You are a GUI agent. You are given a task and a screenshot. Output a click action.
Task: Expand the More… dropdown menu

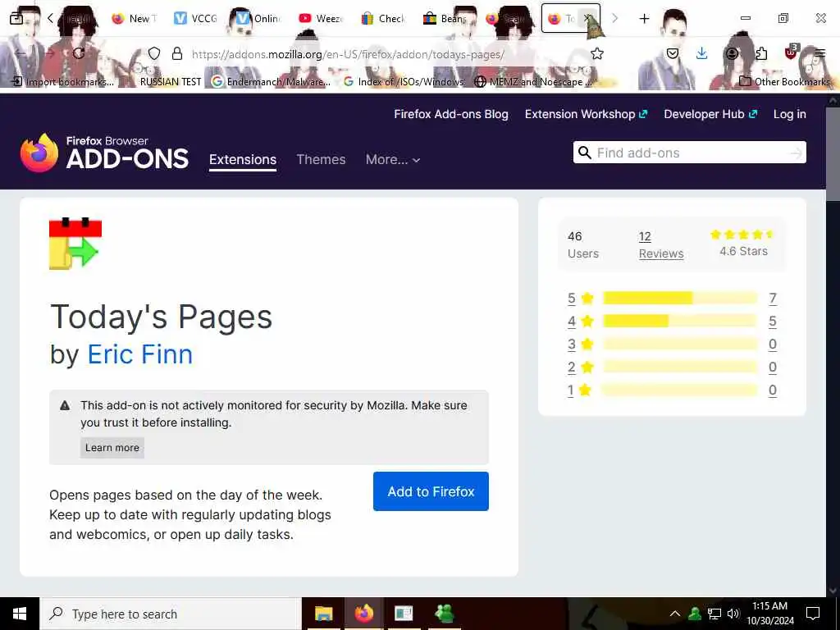click(393, 160)
